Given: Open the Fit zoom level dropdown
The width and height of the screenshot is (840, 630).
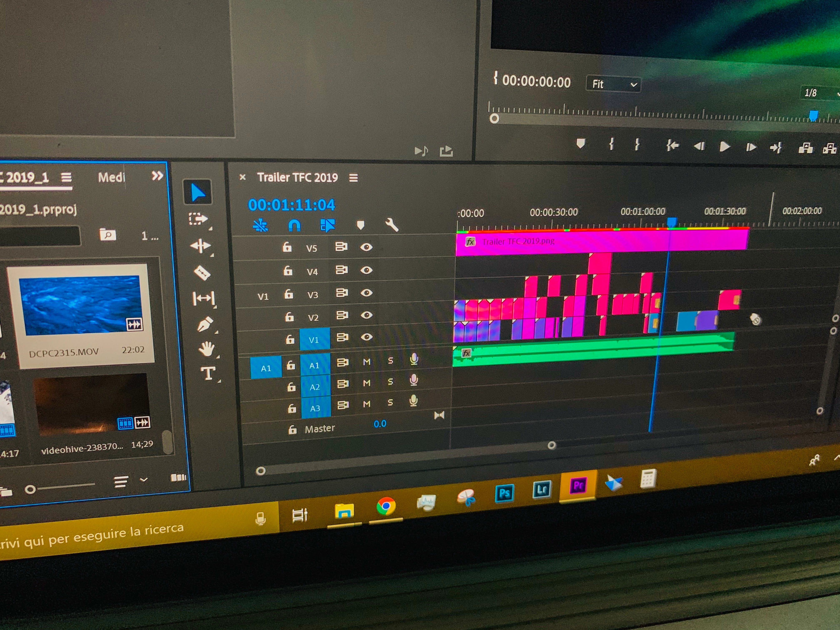Looking at the screenshot, I should (x=613, y=84).
